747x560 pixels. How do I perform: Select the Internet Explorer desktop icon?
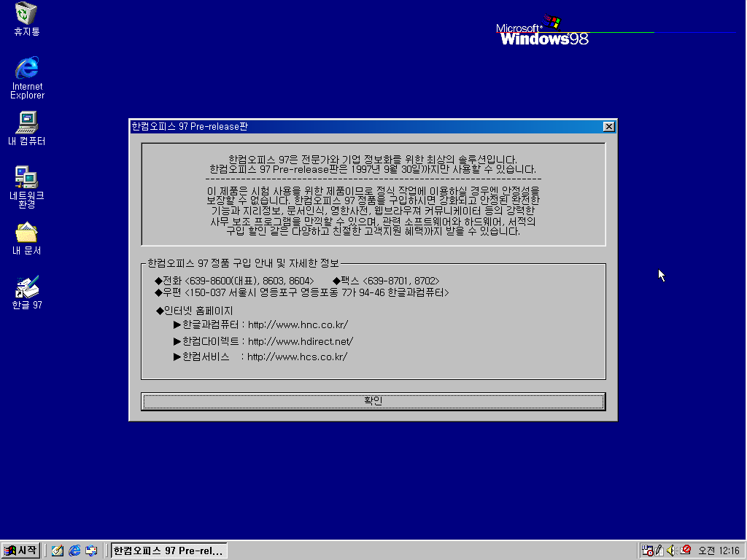pos(27,77)
